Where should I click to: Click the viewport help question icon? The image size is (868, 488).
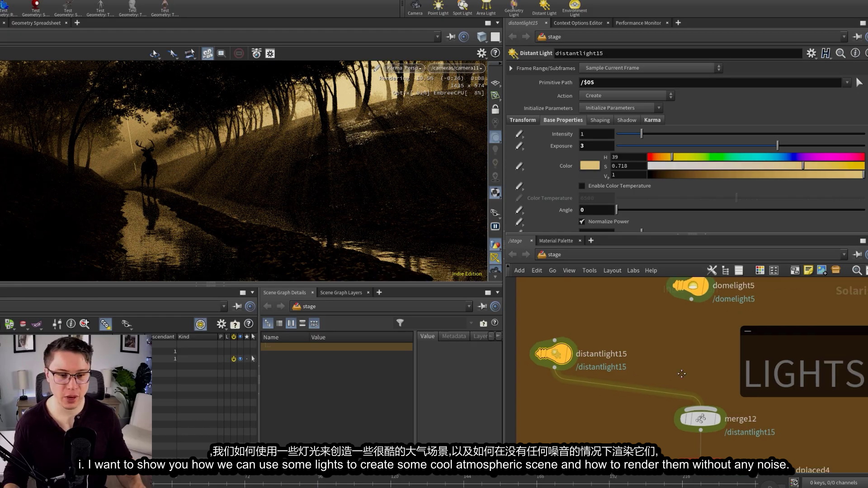pos(495,53)
